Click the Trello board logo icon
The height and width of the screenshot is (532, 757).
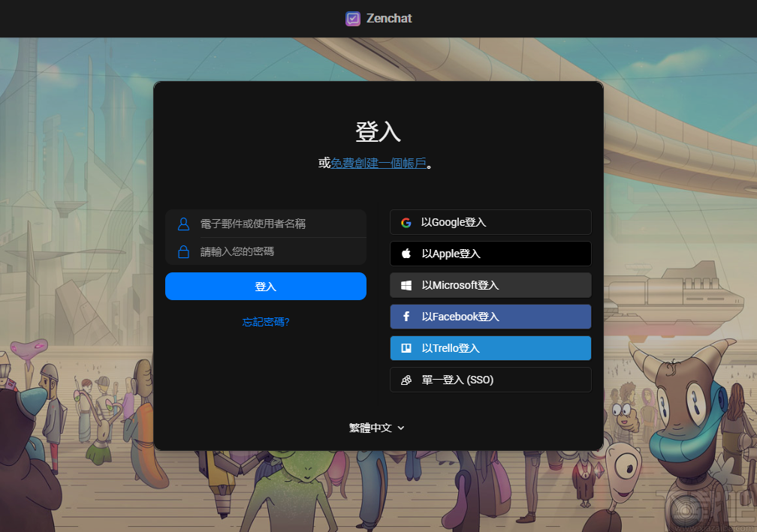406,348
